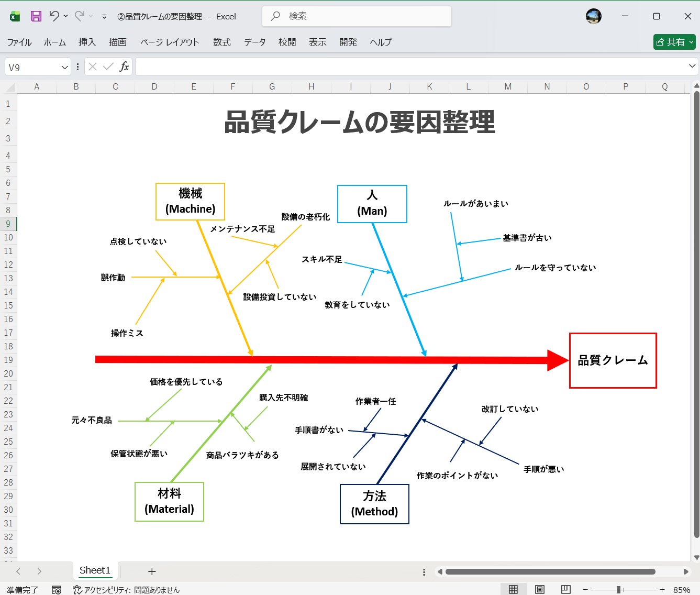Switch to Page Break Preview mode

pyautogui.click(x=565, y=589)
